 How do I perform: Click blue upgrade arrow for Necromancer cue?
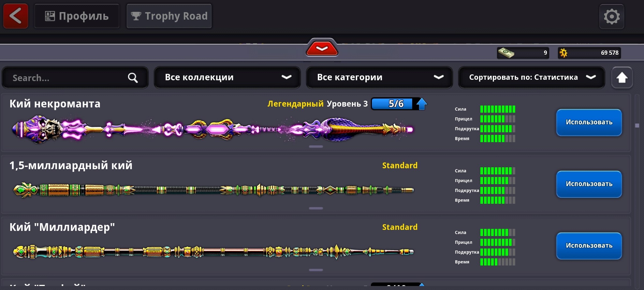point(422,104)
